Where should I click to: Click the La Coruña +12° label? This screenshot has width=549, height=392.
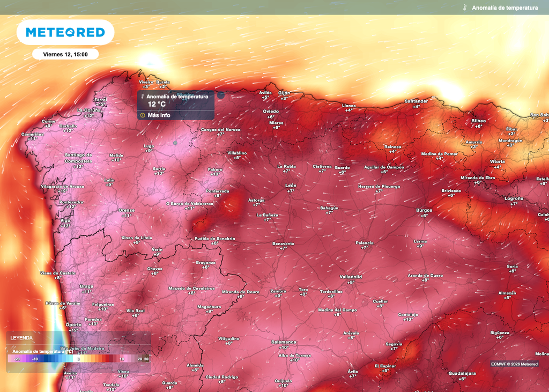[89, 113]
